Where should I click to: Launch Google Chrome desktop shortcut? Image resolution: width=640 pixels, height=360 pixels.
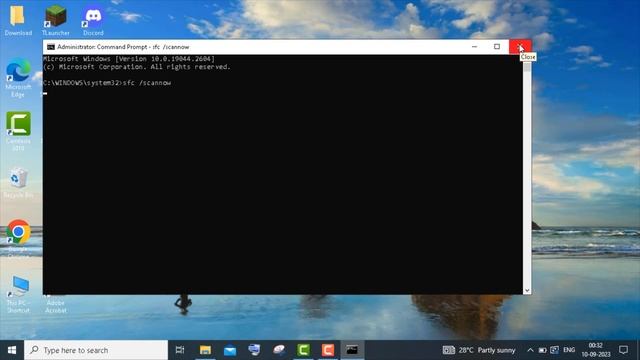pos(18,239)
